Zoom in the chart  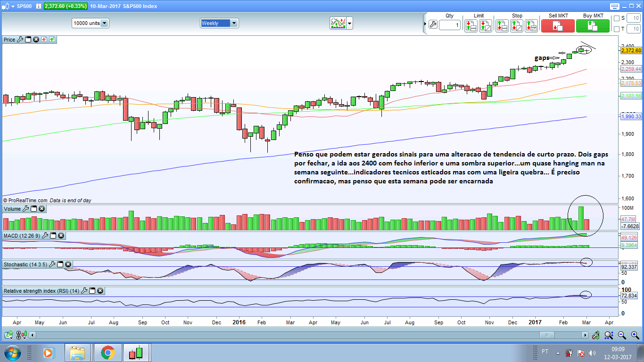coord(635,335)
